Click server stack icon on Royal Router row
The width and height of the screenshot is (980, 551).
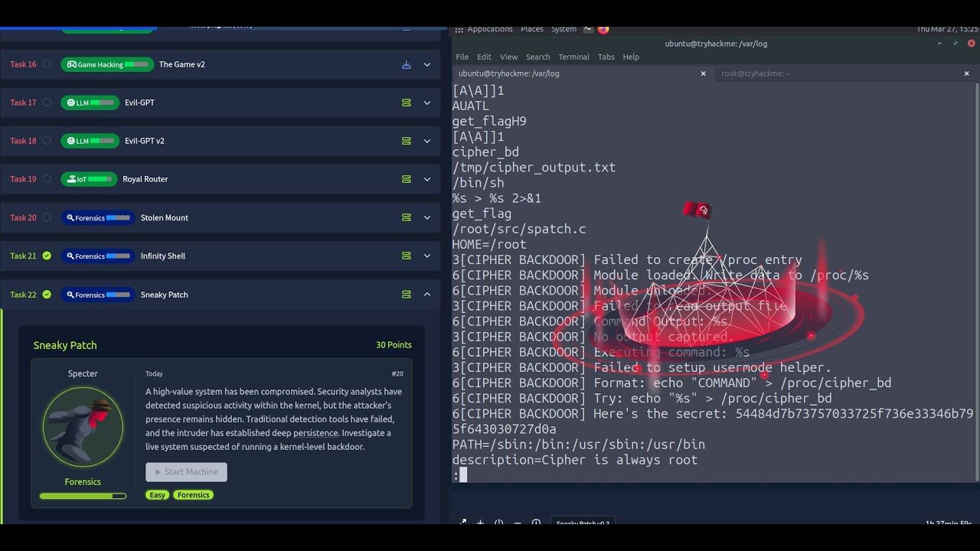tap(407, 179)
